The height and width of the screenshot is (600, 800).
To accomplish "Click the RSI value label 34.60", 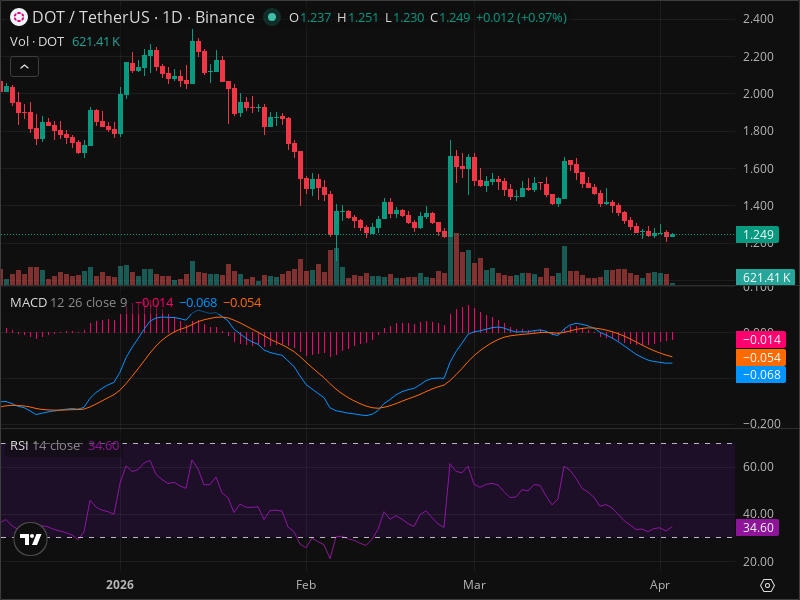I will (757, 528).
